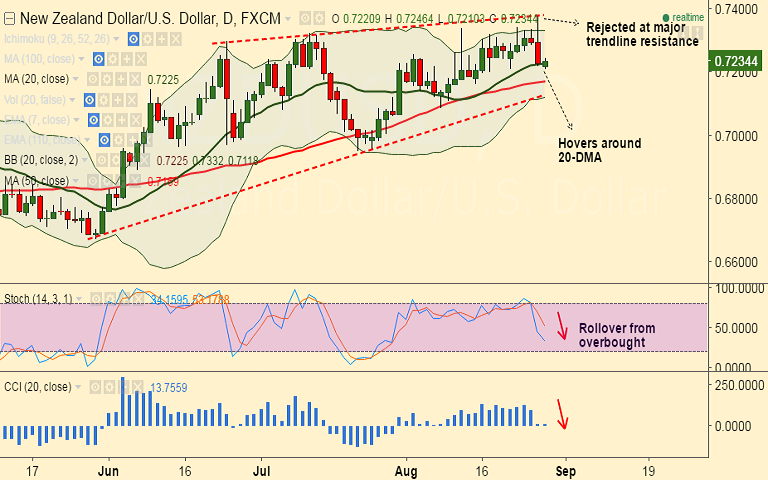The image size is (768, 482).
Task: Click the Sep date on time axis
Action: [565, 472]
